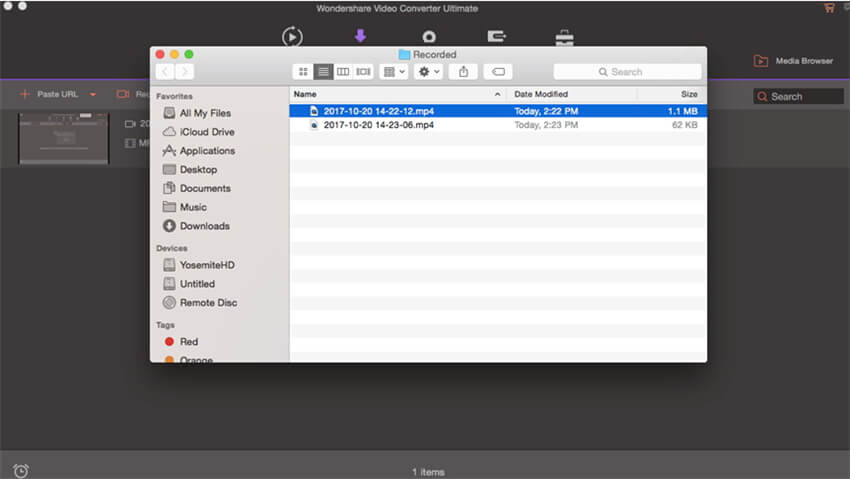Image resolution: width=850 pixels, height=479 pixels.
Task: Sort Finder files by Date Modified
Action: coord(572,94)
